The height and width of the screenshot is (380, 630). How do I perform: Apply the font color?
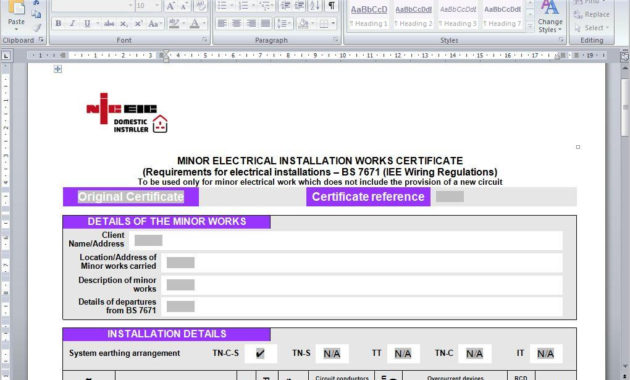[x=194, y=24]
